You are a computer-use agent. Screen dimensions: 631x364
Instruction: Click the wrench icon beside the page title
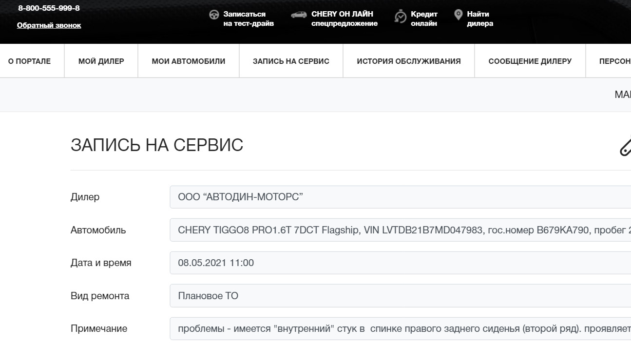tap(625, 146)
